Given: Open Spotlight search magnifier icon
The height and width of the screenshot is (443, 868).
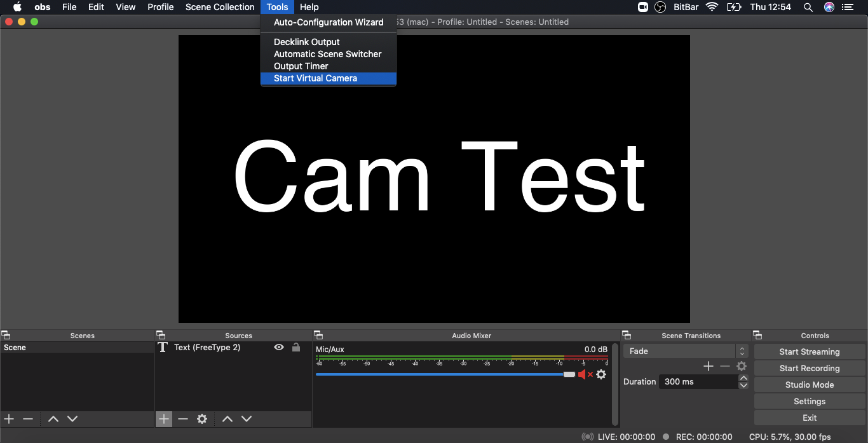Looking at the screenshot, I should click(x=808, y=7).
